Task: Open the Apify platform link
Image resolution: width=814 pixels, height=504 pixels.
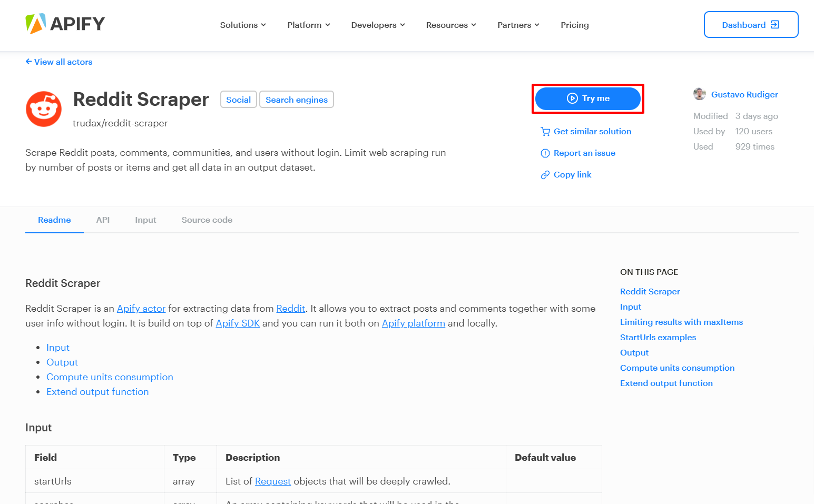Action: (x=414, y=323)
